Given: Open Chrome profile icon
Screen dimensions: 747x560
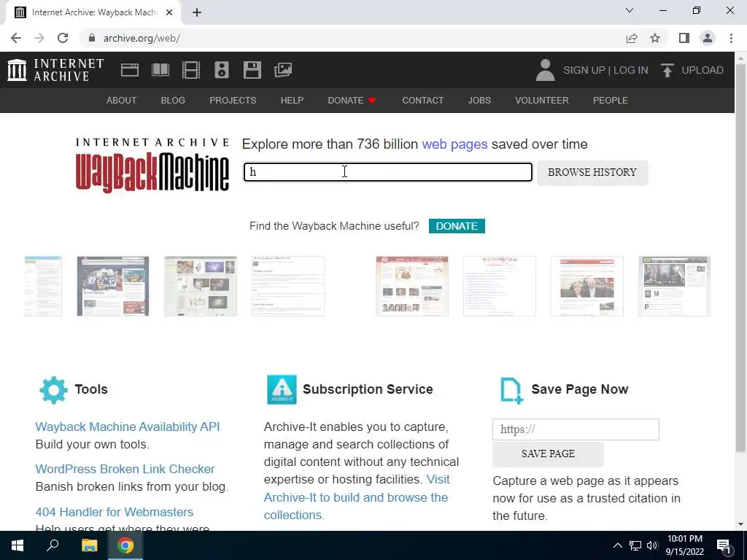Looking at the screenshot, I should [x=708, y=38].
